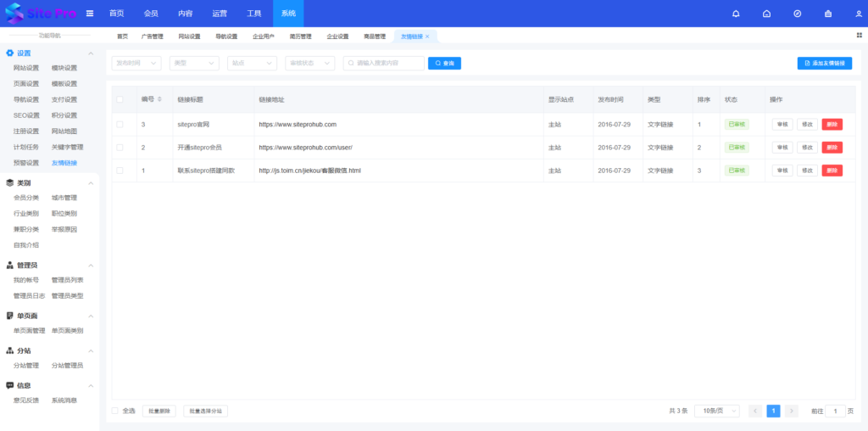Click the 信息 chat bubble icon
Screen dimensions: 868x431
tap(9, 385)
